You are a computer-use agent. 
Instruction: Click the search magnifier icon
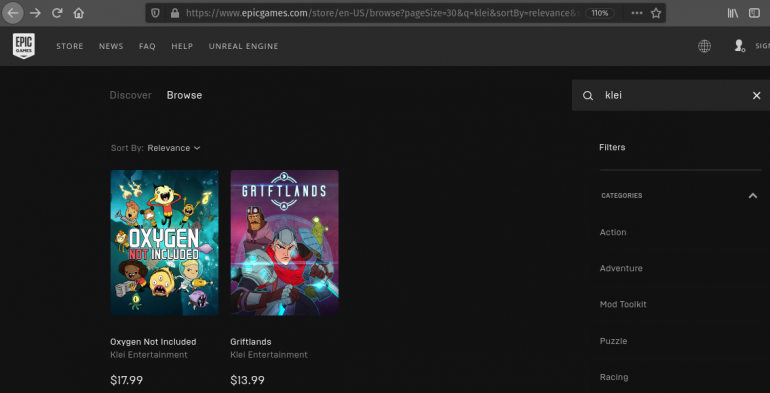pyautogui.click(x=588, y=96)
